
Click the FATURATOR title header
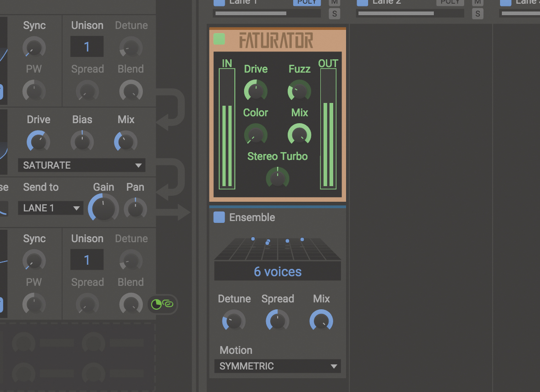tap(276, 40)
